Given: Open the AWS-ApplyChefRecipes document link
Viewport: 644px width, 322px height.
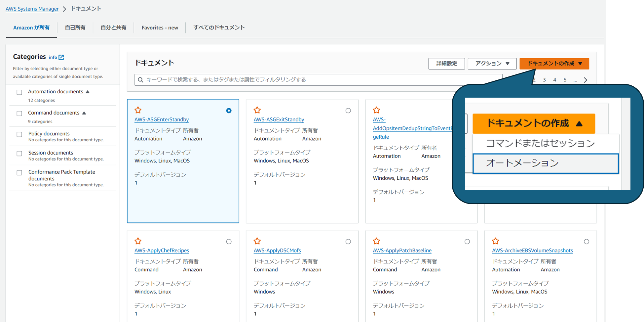Looking at the screenshot, I should pyautogui.click(x=162, y=251).
